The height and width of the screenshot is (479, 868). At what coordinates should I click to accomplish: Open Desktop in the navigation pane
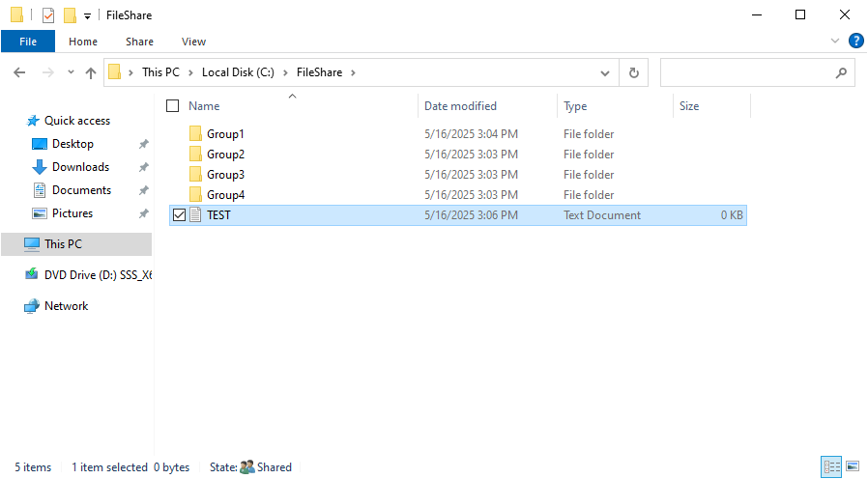click(x=72, y=144)
